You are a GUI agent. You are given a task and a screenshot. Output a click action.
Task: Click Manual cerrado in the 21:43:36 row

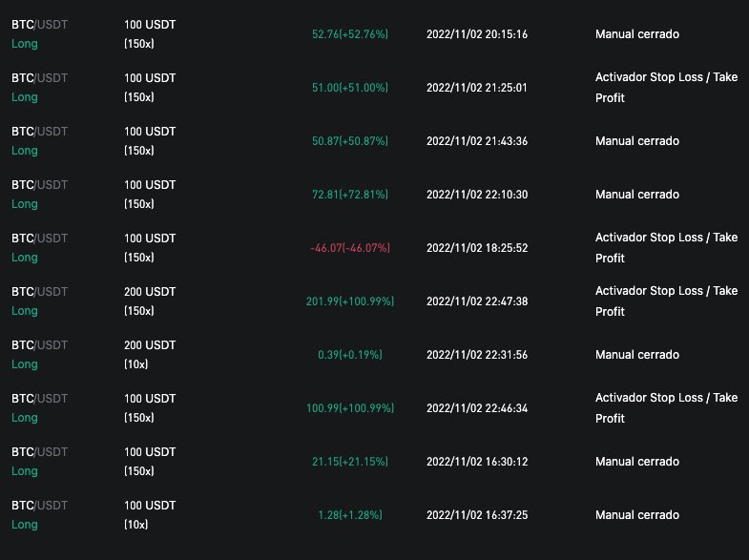[x=637, y=141]
